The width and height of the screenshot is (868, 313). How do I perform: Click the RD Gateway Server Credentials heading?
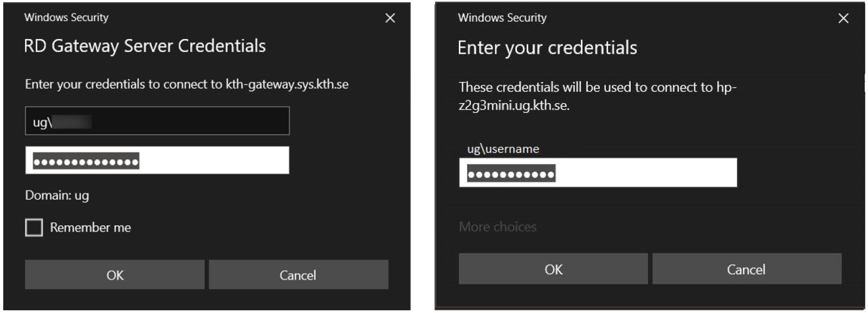[x=145, y=46]
